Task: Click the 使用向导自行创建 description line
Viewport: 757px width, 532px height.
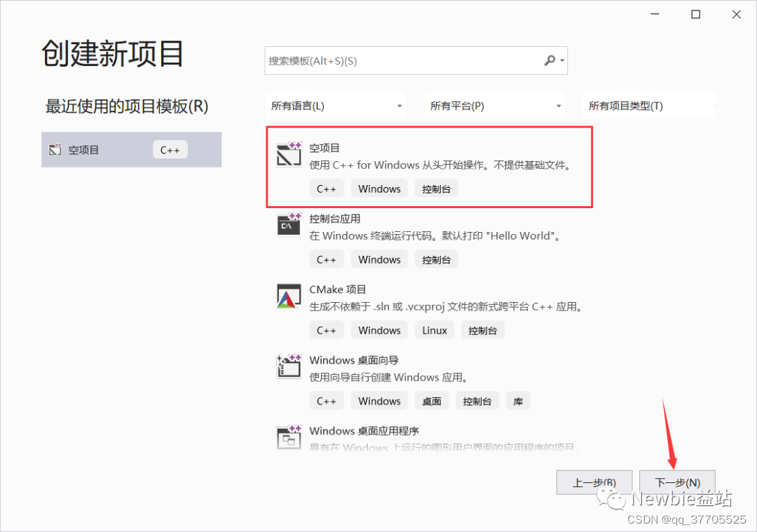Action: coord(389,377)
